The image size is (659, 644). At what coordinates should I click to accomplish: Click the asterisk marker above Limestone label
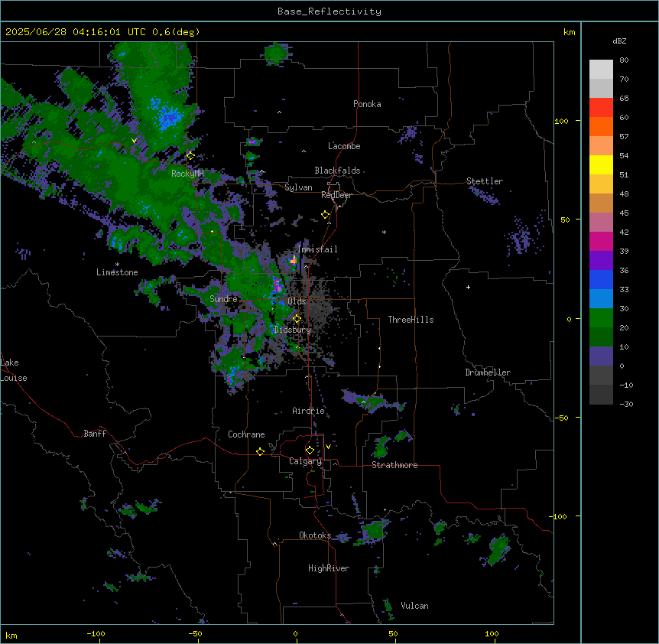click(x=117, y=265)
